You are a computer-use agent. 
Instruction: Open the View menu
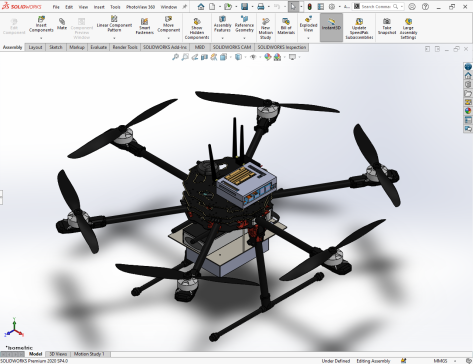[x=83, y=7]
